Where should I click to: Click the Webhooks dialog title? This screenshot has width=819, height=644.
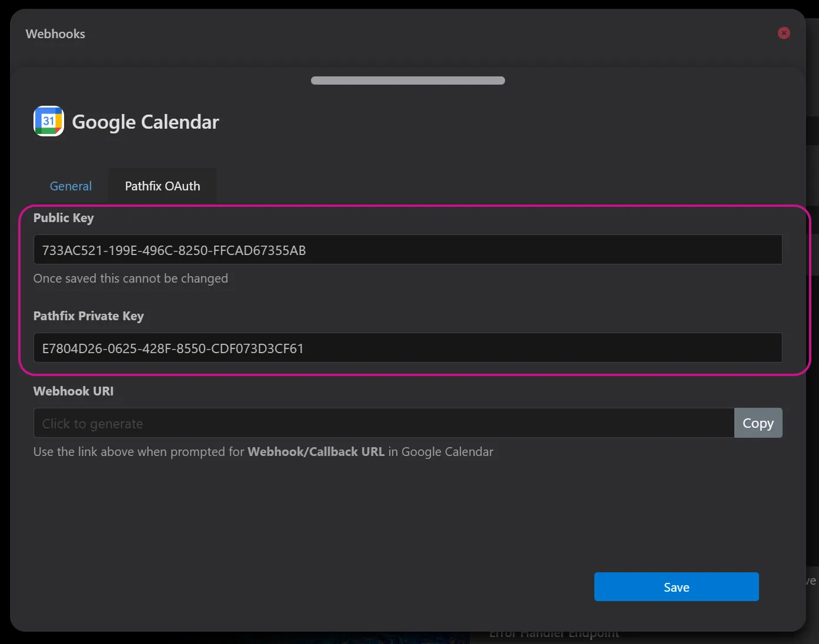pos(55,34)
